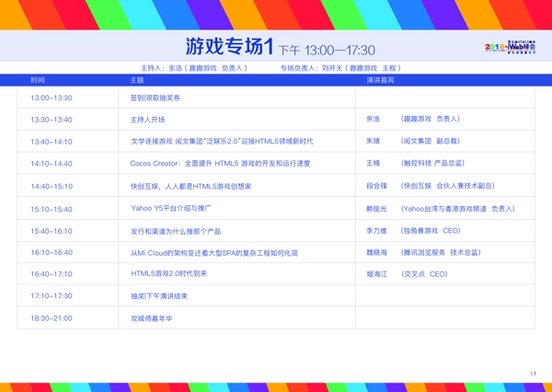The width and height of the screenshot is (552, 392).
Task: Click "(Yahoo台湾与香港游戏频道 负责人)"
Action: pos(457,209)
